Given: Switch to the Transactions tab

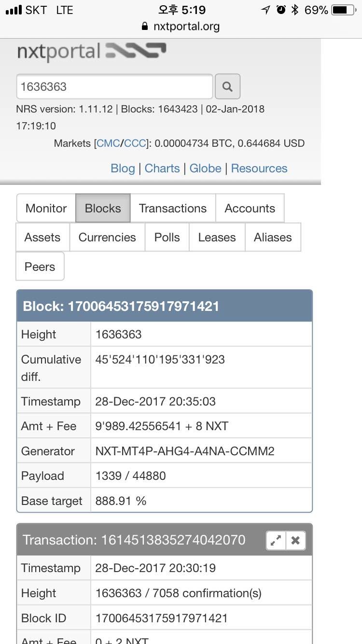Looking at the screenshot, I should pos(173,209).
